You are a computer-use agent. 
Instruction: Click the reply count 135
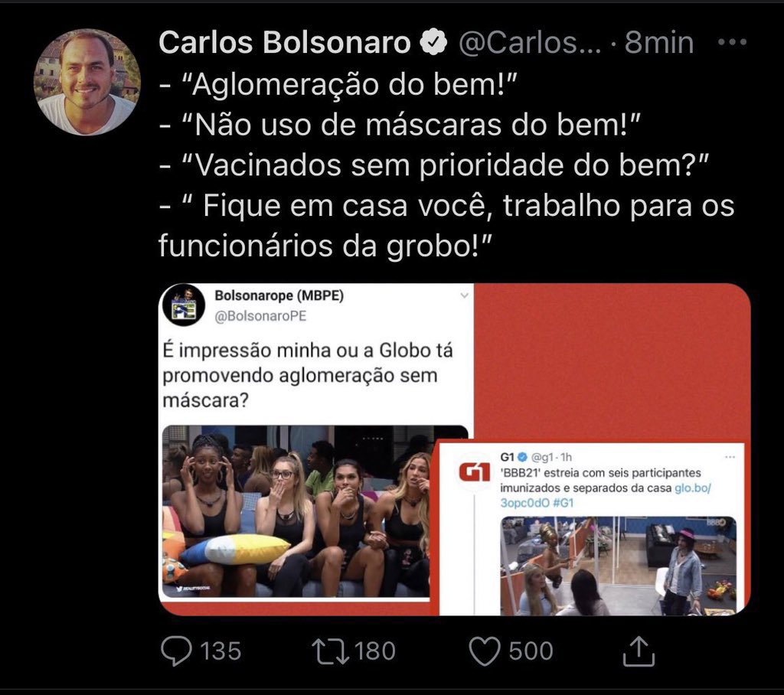(x=220, y=651)
